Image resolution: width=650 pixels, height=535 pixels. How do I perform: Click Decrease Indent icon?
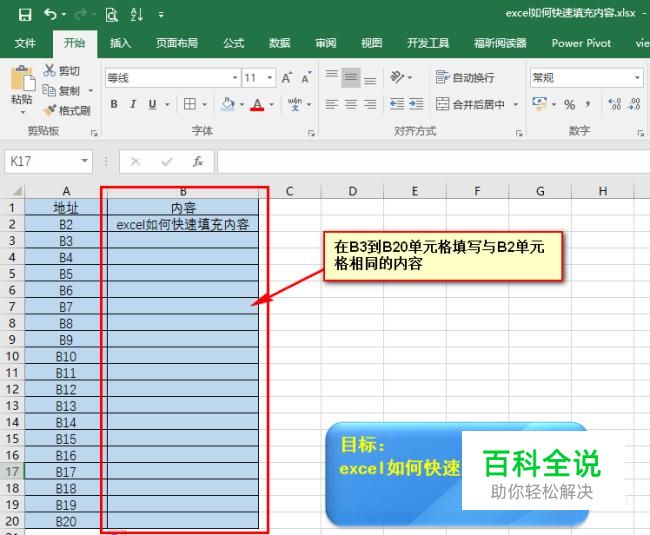[397, 104]
